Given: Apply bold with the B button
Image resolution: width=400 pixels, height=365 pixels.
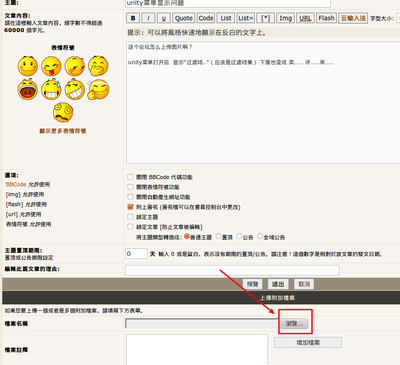Looking at the screenshot, I should click(x=133, y=18).
